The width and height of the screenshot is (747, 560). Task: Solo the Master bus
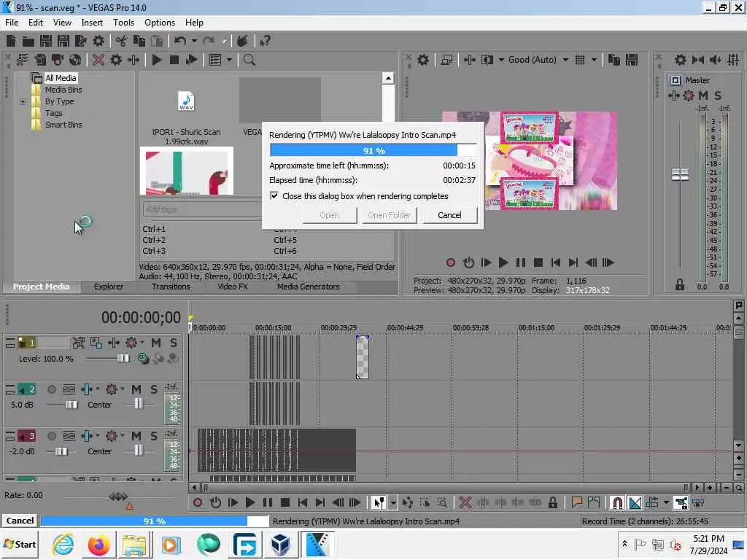(x=718, y=96)
